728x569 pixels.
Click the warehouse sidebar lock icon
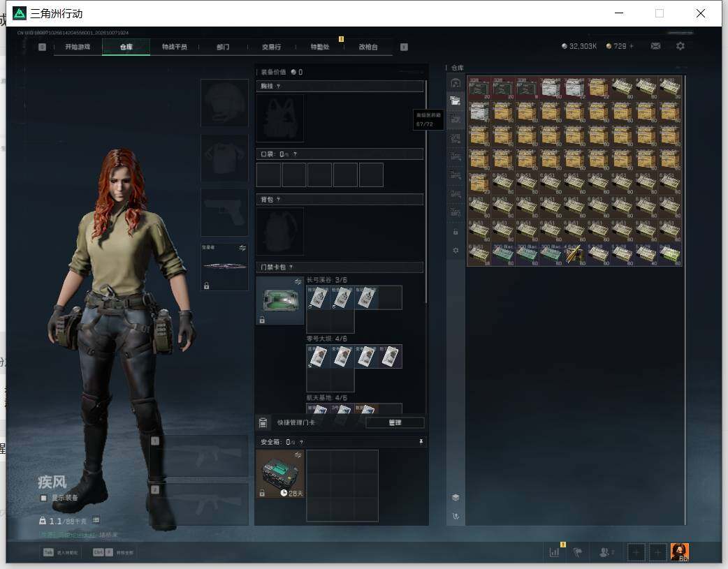456,232
